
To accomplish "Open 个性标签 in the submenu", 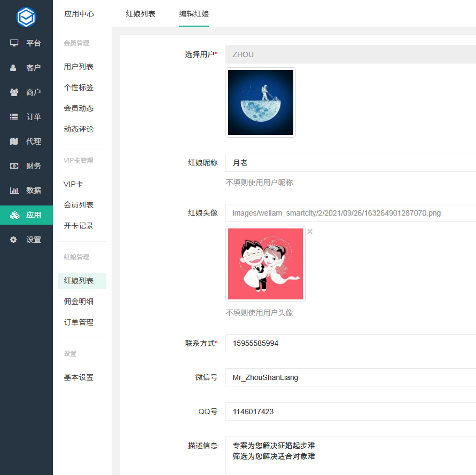I will point(79,88).
